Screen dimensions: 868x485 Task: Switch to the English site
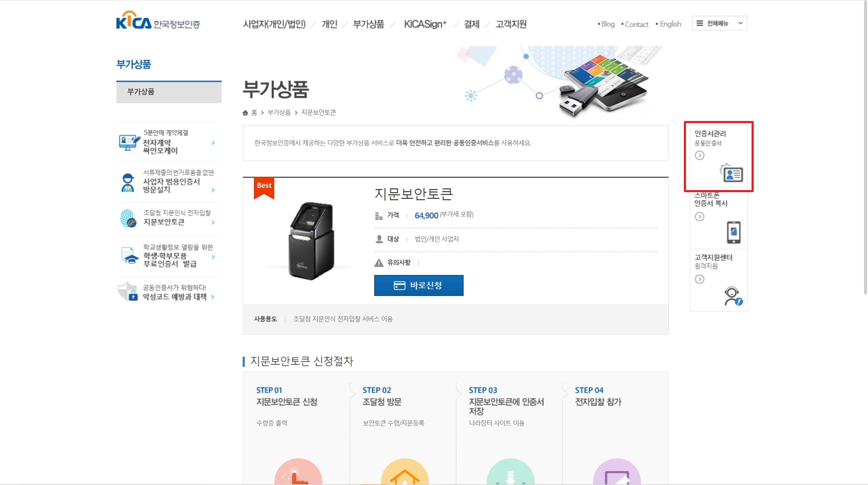[x=670, y=24]
